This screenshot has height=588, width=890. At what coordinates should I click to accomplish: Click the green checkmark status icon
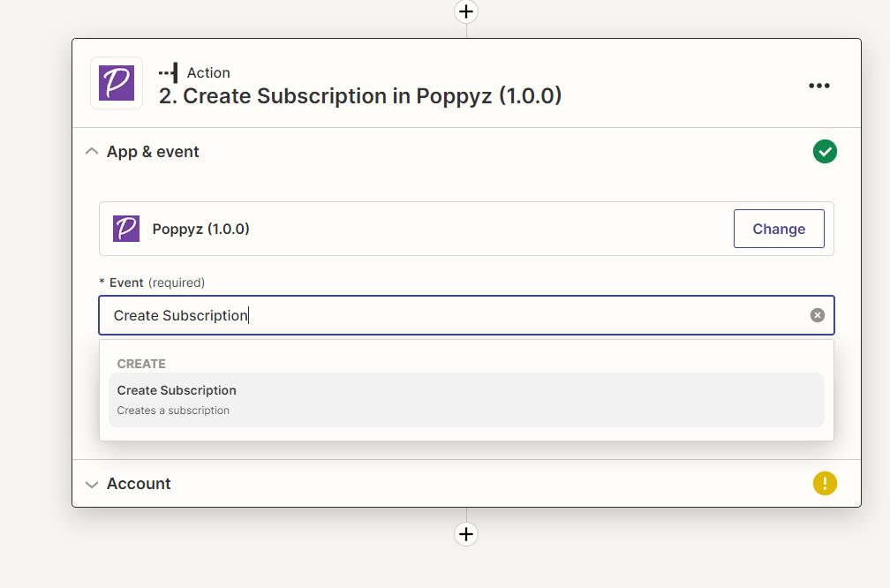[825, 152]
